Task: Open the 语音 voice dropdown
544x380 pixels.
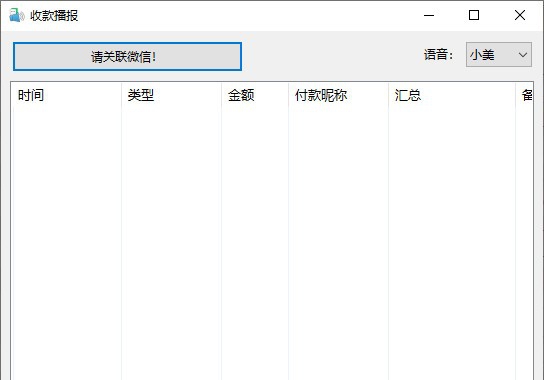Action: point(499,54)
